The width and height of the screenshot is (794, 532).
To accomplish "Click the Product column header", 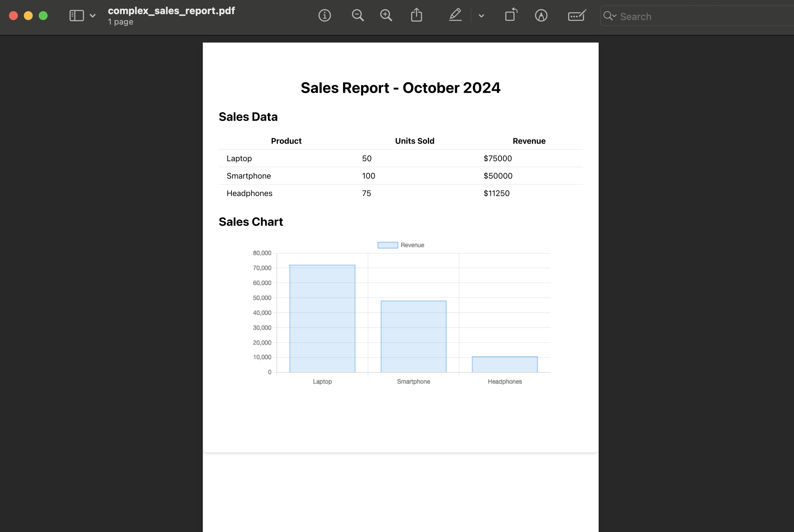I will 286,141.
